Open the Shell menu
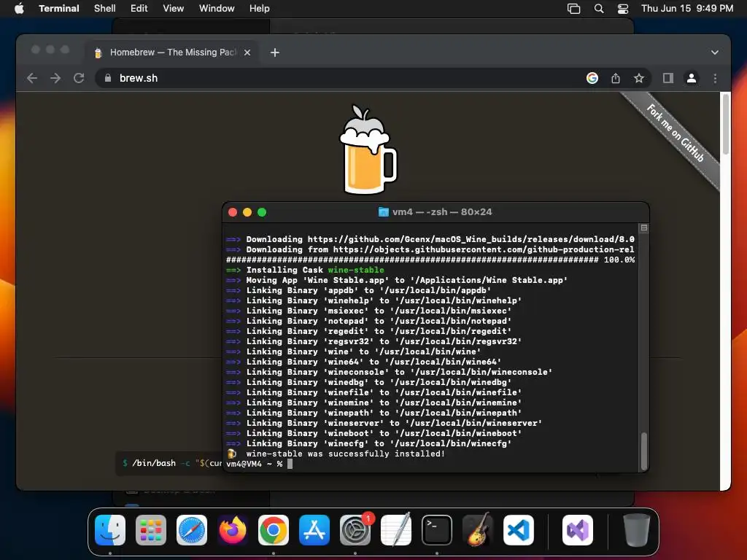The height and width of the screenshot is (560, 747). [x=104, y=8]
